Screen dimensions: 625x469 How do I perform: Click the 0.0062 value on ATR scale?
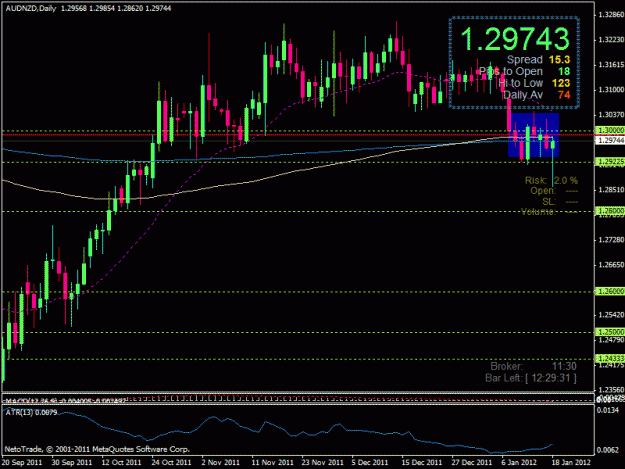pyautogui.click(x=608, y=450)
